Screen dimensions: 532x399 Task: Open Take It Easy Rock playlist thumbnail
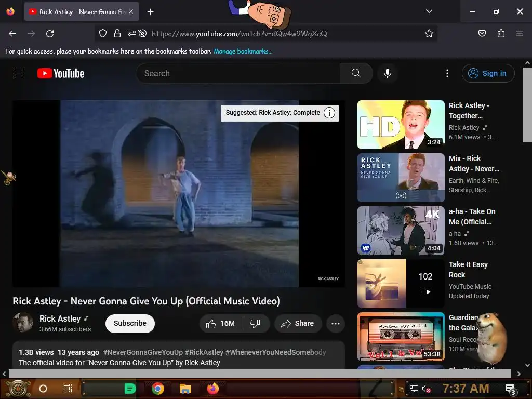tap(401, 284)
